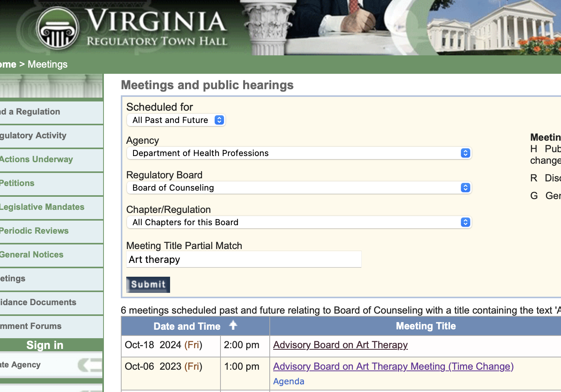The height and width of the screenshot is (392, 561).
Task: Go to Find a Regulation in sidebar
Action: (30, 112)
